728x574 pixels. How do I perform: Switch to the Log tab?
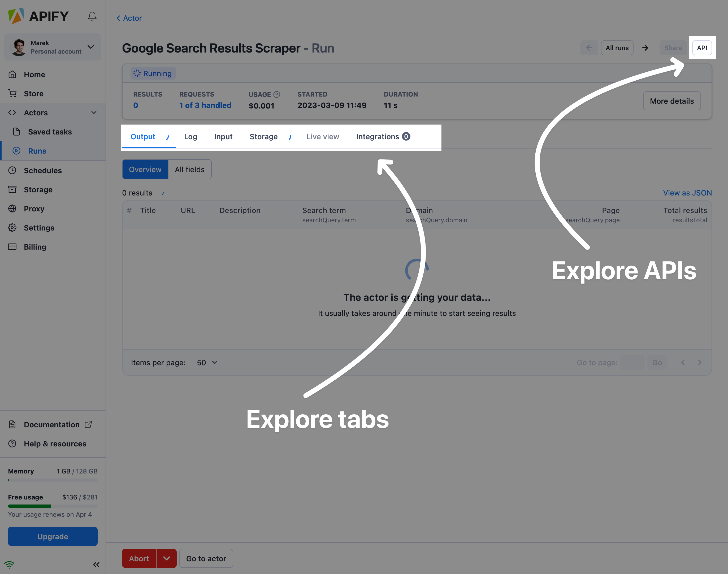tap(190, 137)
